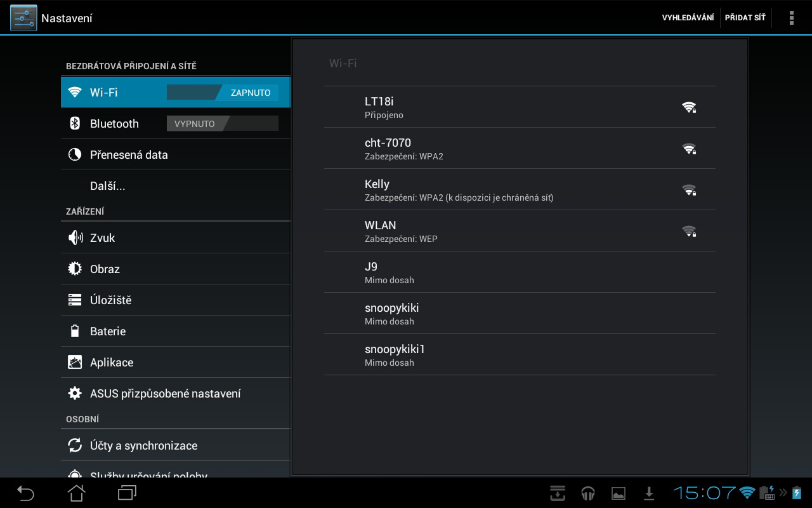
Task: Select the cht-7070 WPA2 network
Action: pyautogui.click(x=520, y=149)
